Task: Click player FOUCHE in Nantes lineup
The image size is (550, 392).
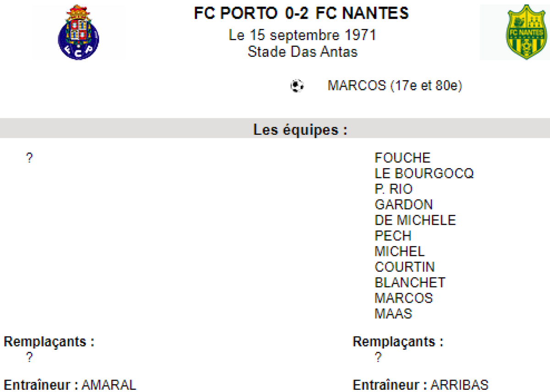Action: [402, 158]
